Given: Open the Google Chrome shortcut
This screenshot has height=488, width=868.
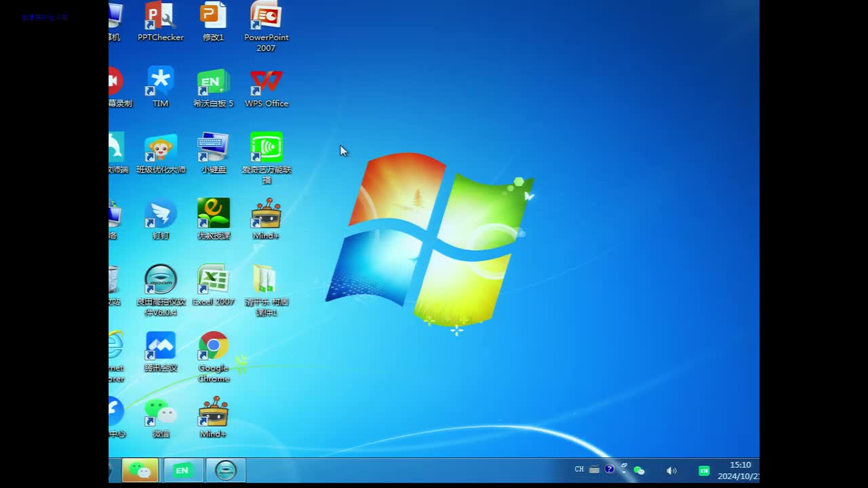Looking at the screenshot, I should [x=213, y=357].
